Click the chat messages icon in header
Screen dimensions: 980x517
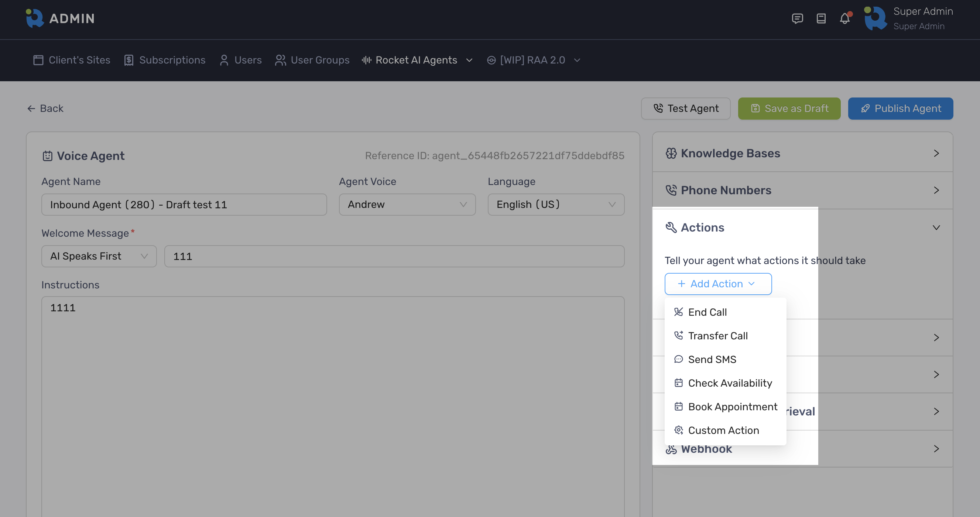(797, 18)
